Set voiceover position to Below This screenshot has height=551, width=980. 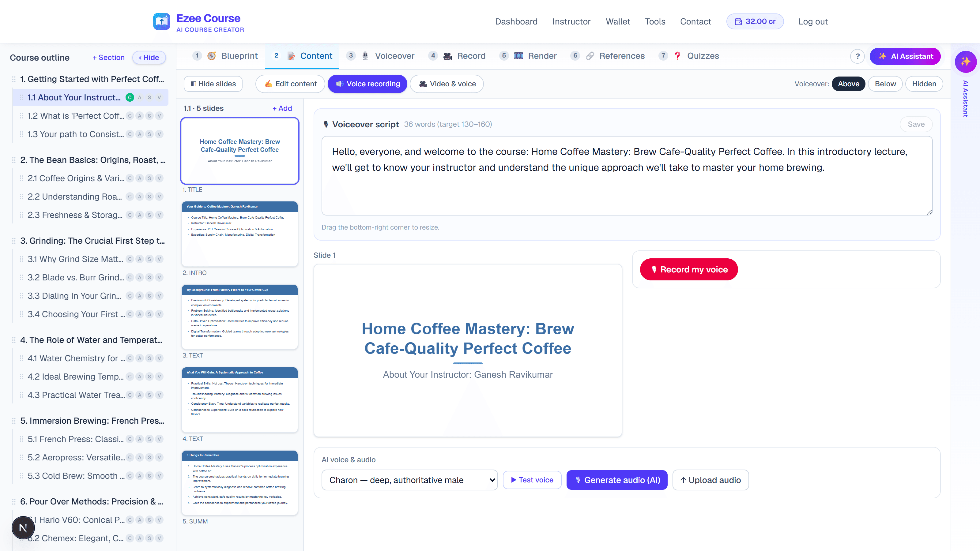coord(885,84)
